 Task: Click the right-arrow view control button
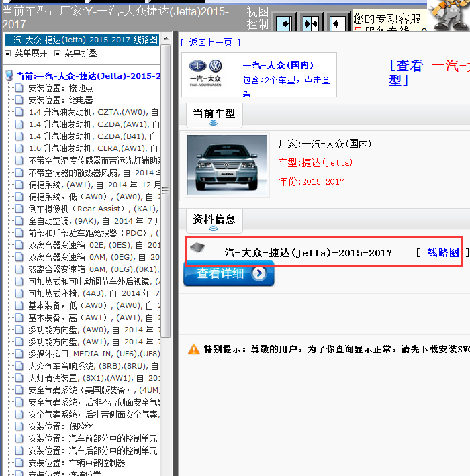284,23
